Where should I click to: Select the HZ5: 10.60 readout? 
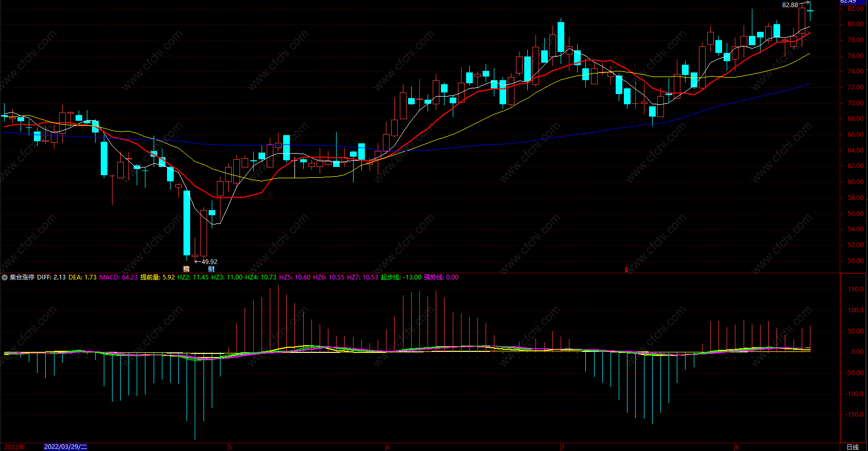pyautogui.click(x=294, y=277)
